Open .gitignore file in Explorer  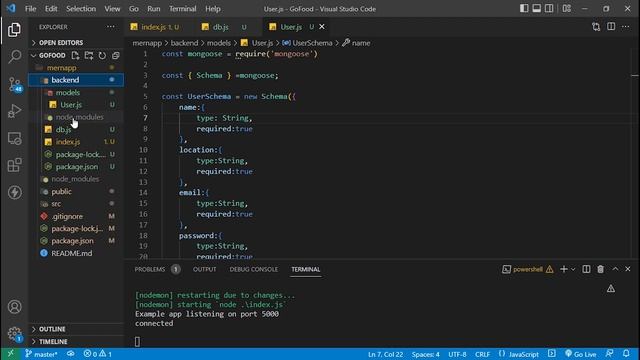click(x=76, y=216)
